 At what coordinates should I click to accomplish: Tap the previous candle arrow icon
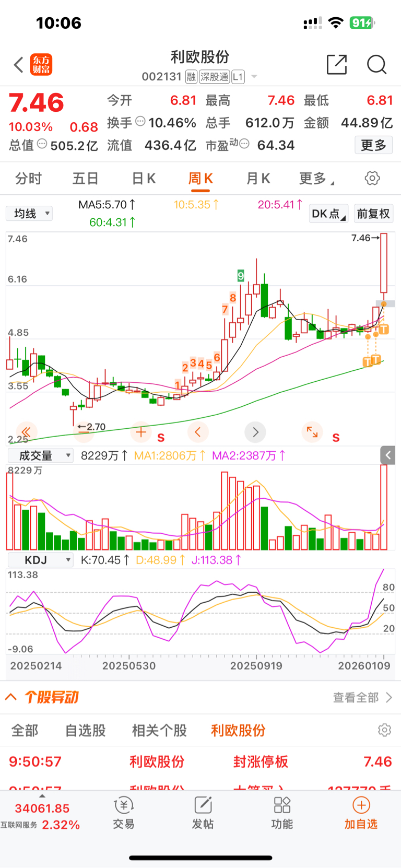(x=198, y=432)
